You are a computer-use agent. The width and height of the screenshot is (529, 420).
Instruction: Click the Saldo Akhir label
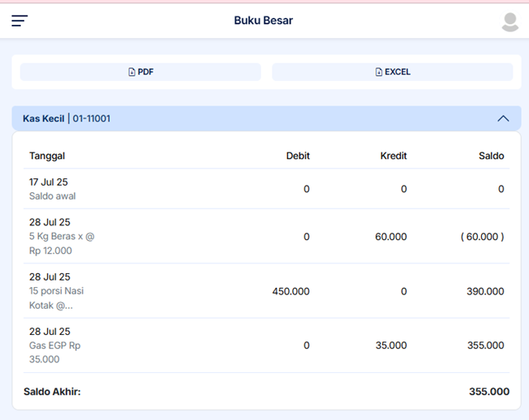click(x=52, y=392)
